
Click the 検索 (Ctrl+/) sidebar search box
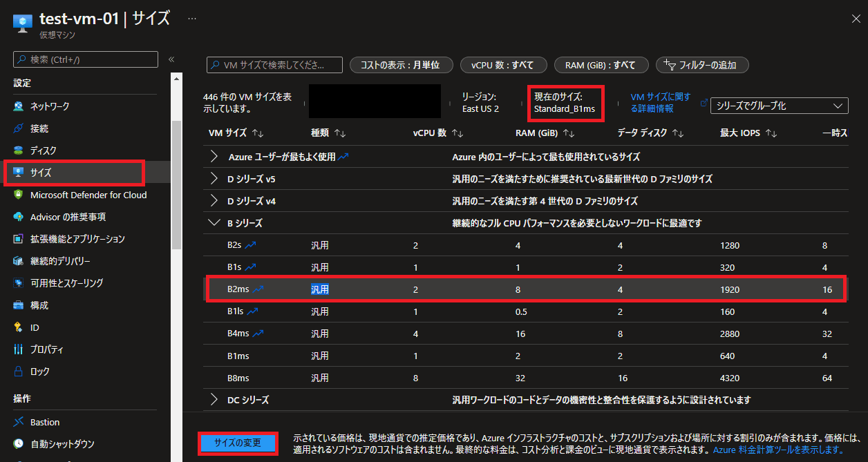coord(86,60)
